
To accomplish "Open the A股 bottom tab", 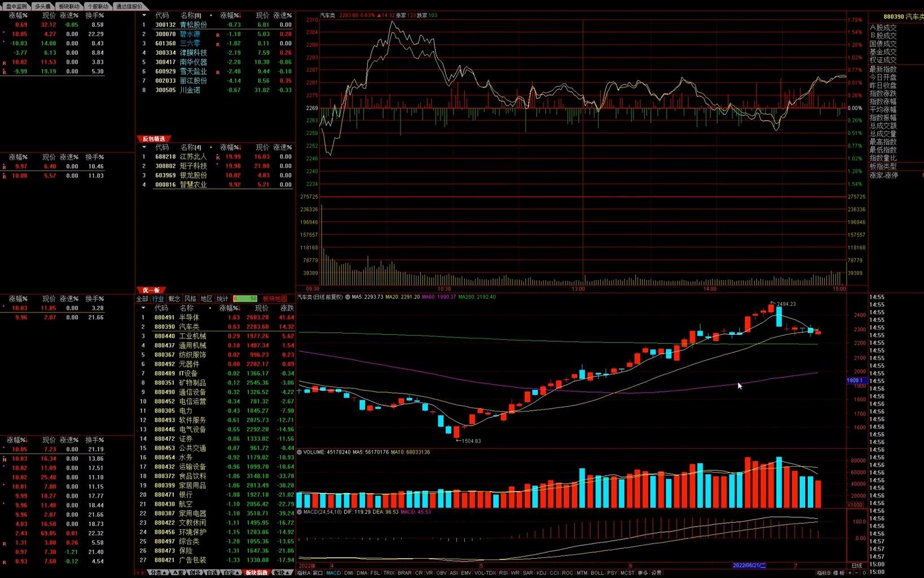I will 179,572.
